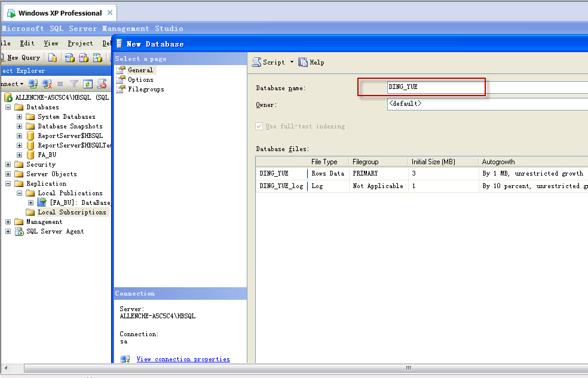The width and height of the screenshot is (588, 378).
Task: Open the Project menu
Action: pos(80,44)
